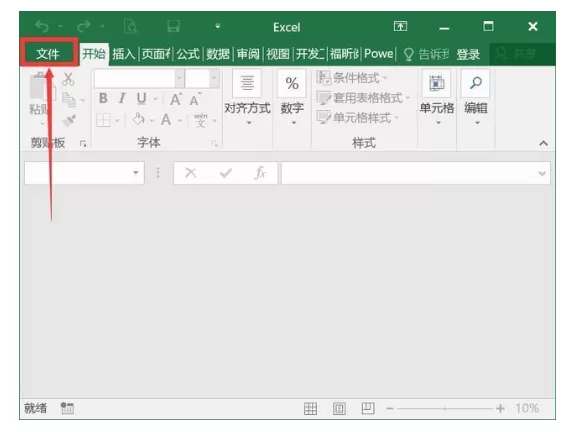576x432 pixels.
Task: Click the macro recording icon in status bar
Action: [67, 408]
